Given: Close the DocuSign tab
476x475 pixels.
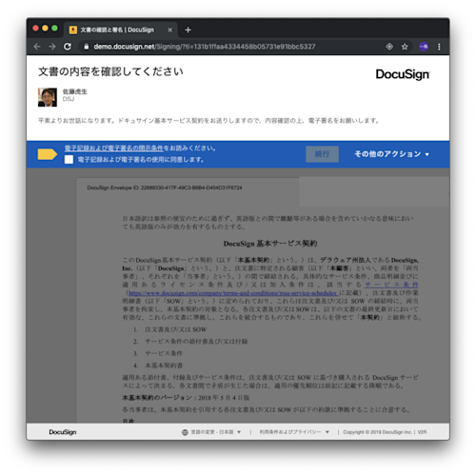Looking at the screenshot, I should [170, 30].
